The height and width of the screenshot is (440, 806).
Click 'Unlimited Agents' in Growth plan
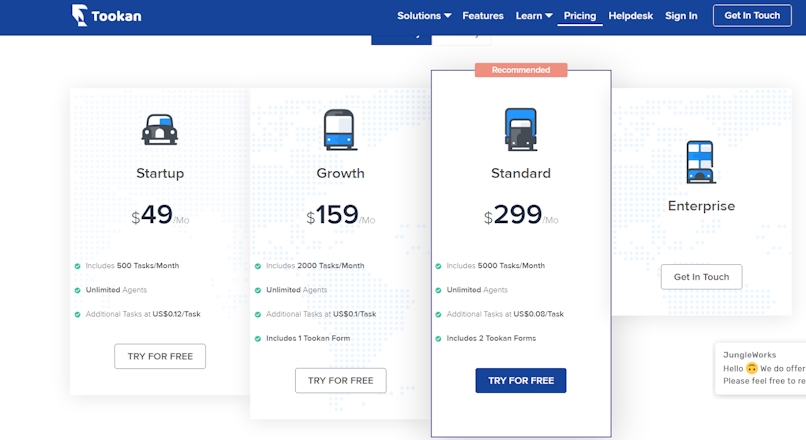pyautogui.click(x=297, y=290)
